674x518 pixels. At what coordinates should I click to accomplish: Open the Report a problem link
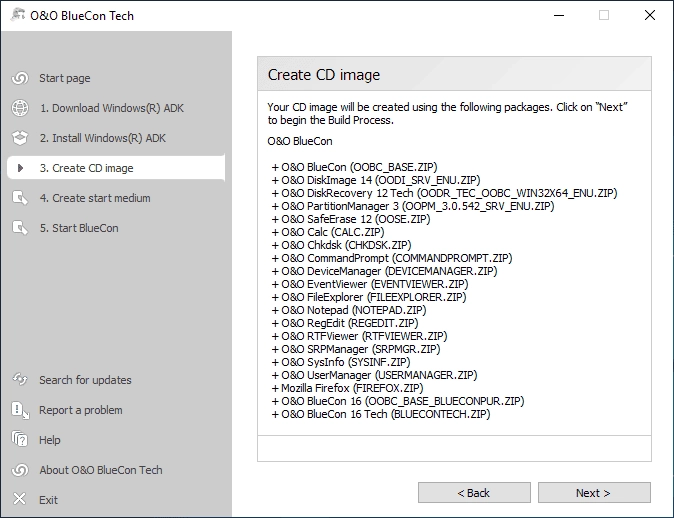81,410
